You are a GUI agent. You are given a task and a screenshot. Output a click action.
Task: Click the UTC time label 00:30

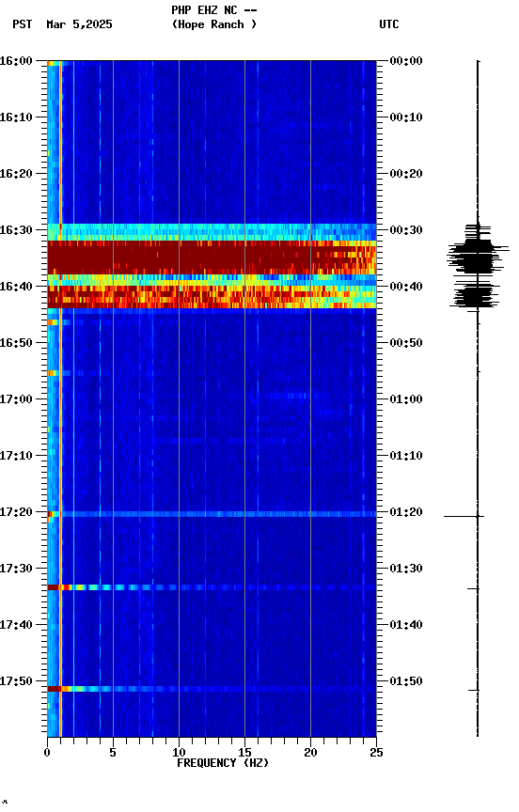click(x=406, y=230)
